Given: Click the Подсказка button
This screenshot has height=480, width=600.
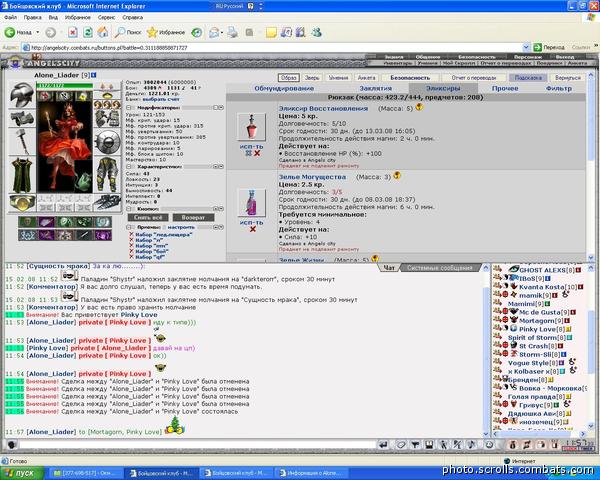Looking at the screenshot, I should (528, 78).
